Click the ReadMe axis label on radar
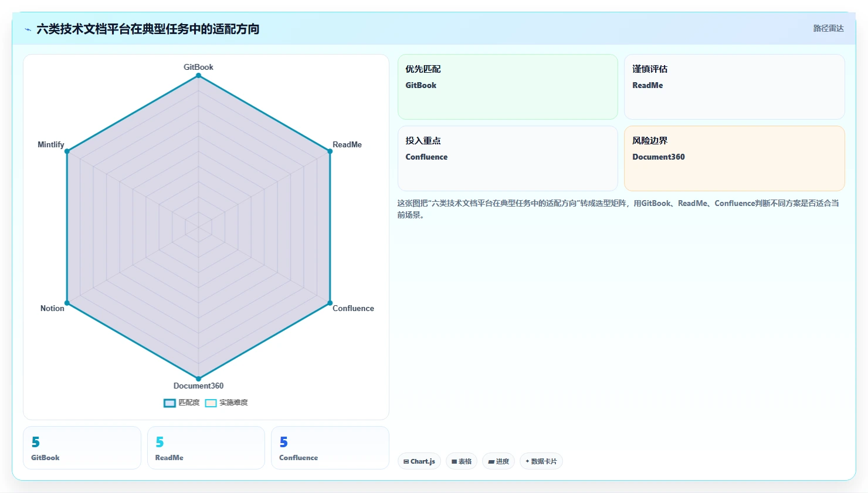This screenshot has width=868, height=493. click(347, 144)
